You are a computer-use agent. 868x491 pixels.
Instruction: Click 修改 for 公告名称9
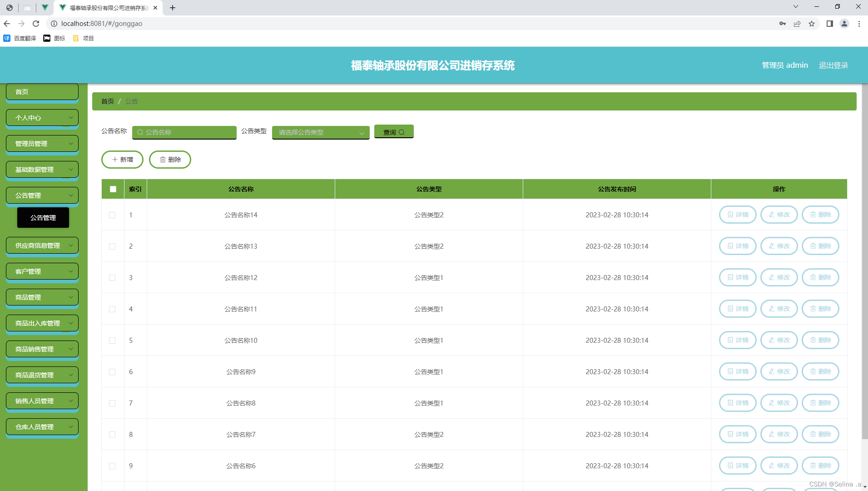tap(779, 371)
